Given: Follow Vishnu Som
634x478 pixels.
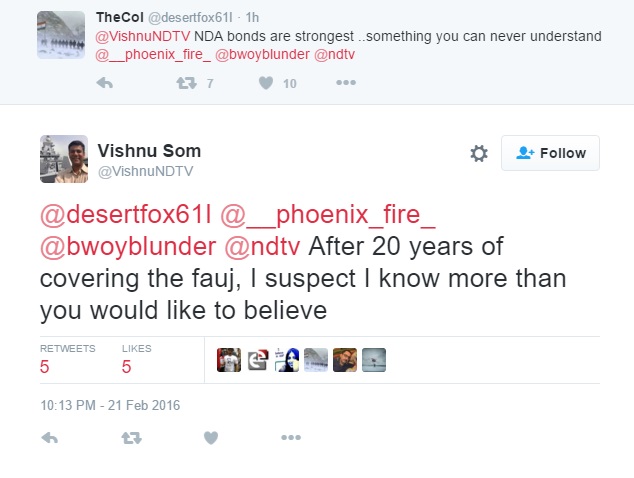Looking at the screenshot, I should (550, 153).
